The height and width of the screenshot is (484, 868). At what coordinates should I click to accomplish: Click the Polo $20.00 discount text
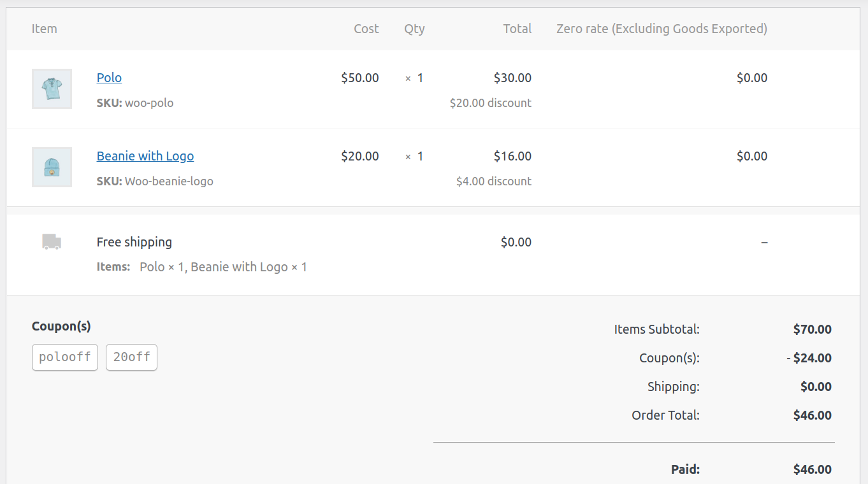491,103
